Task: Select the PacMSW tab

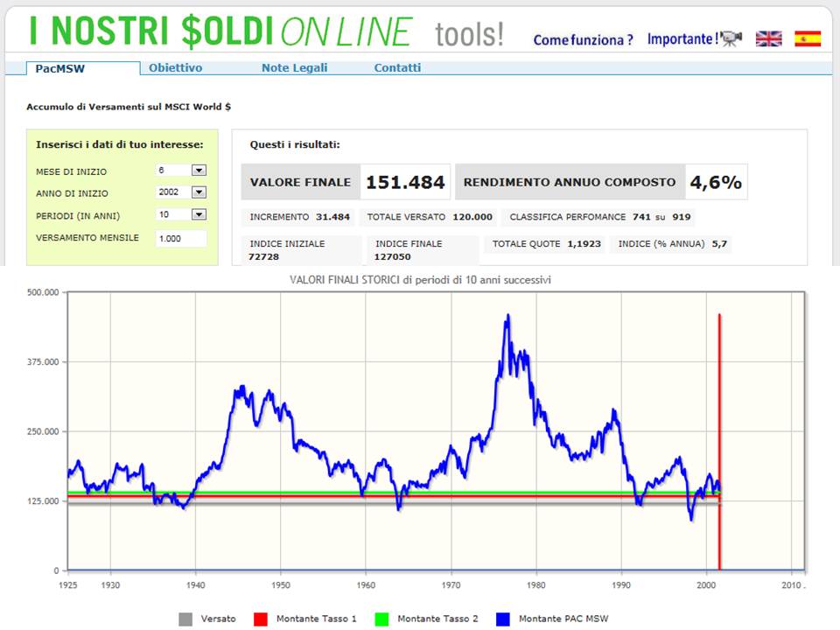Action: tap(60, 68)
